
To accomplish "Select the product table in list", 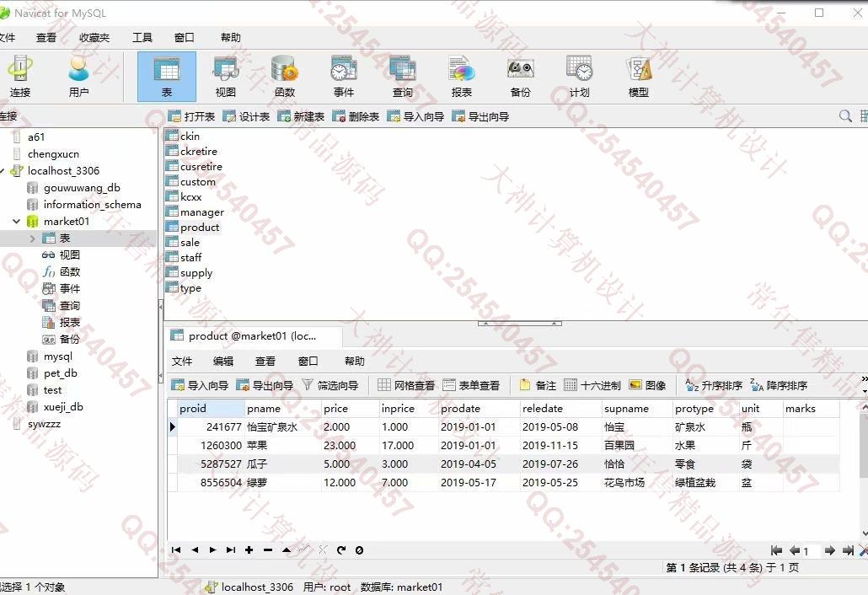I will (199, 227).
